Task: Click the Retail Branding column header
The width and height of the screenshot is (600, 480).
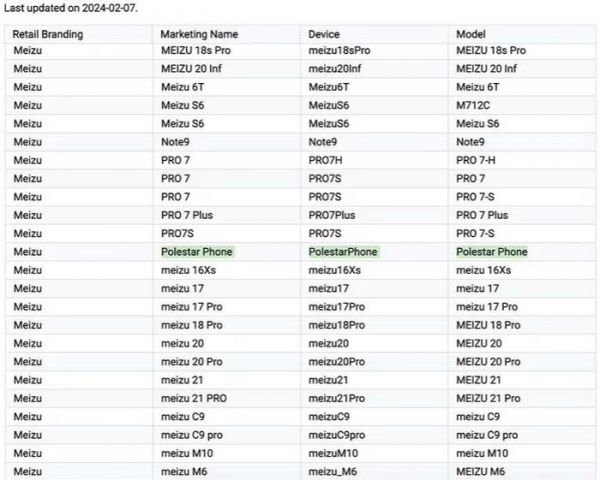Action: [48, 34]
